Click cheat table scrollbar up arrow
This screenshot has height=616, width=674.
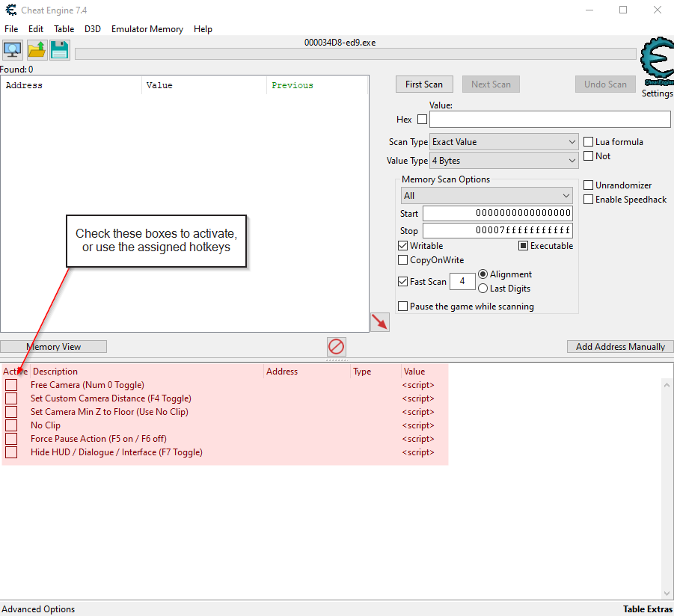click(x=667, y=385)
